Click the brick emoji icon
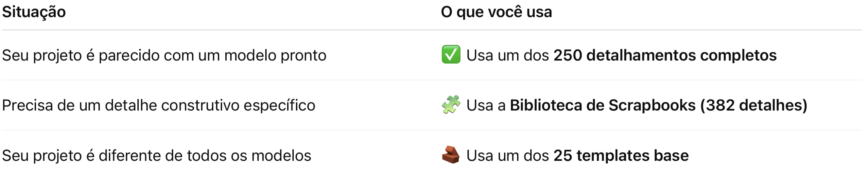Image resolution: width=868 pixels, height=179 pixels. [450, 155]
